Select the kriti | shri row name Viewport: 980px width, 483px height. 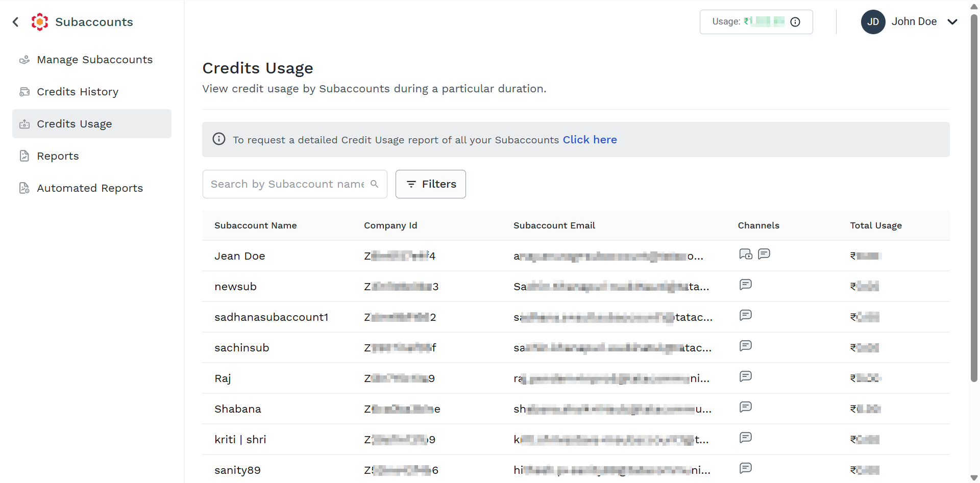pyautogui.click(x=240, y=440)
